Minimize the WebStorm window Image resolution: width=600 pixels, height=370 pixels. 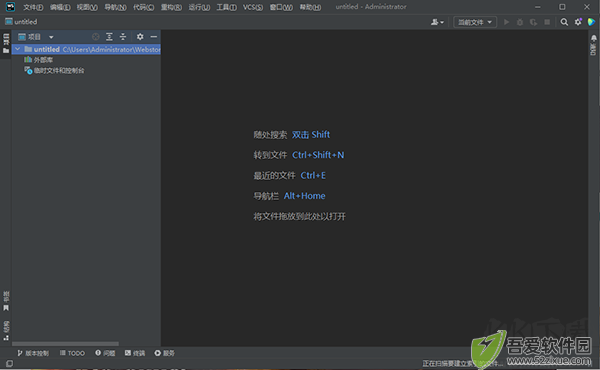pyautogui.click(x=538, y=7)
